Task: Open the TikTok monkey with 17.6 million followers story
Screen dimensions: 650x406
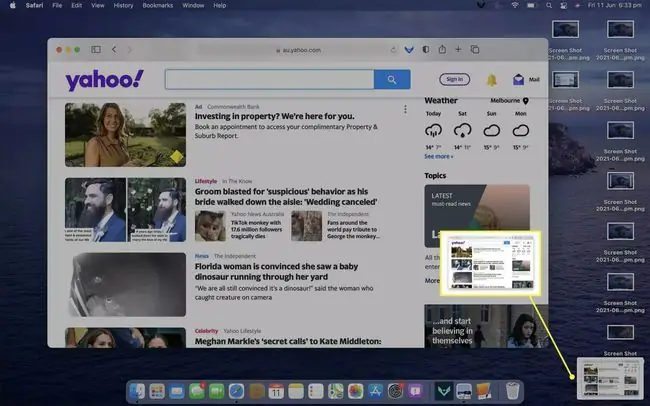Action: click(256, 229)
